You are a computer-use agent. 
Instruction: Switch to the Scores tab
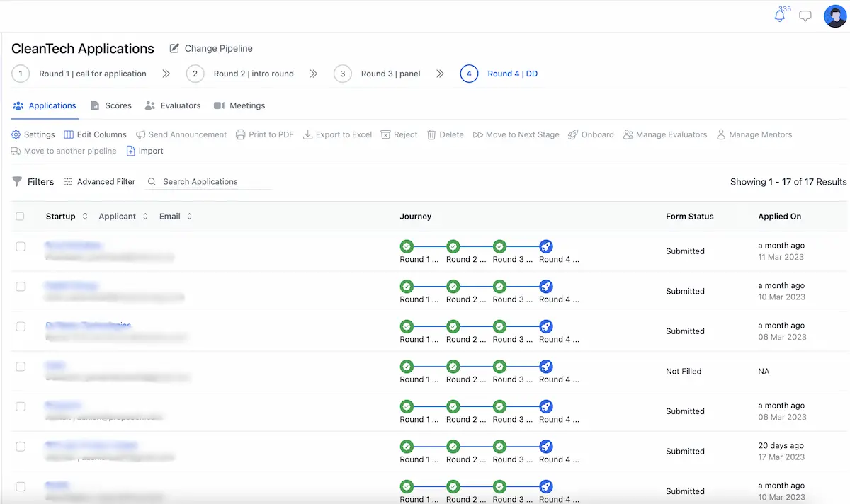[x=111, y=105]
